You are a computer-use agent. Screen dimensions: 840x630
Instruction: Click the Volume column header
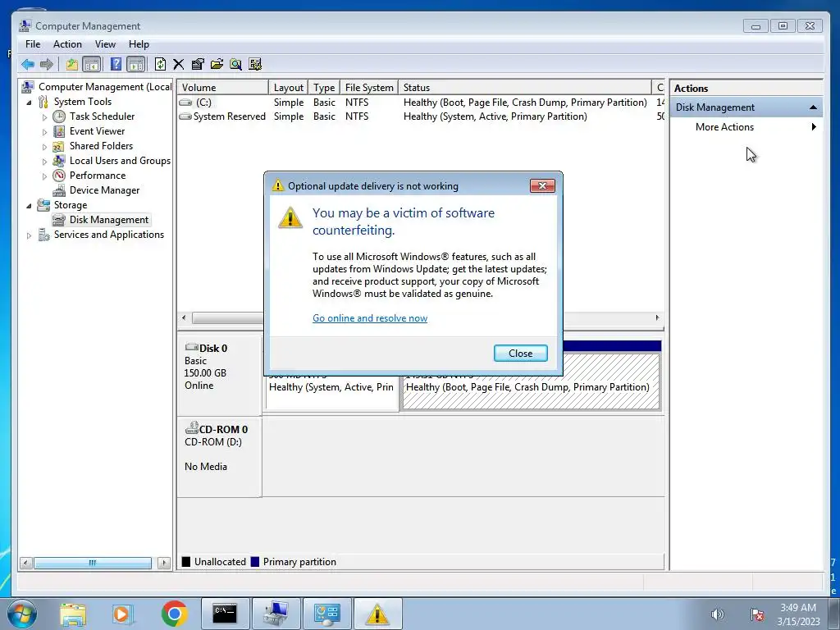pos(223,87)
